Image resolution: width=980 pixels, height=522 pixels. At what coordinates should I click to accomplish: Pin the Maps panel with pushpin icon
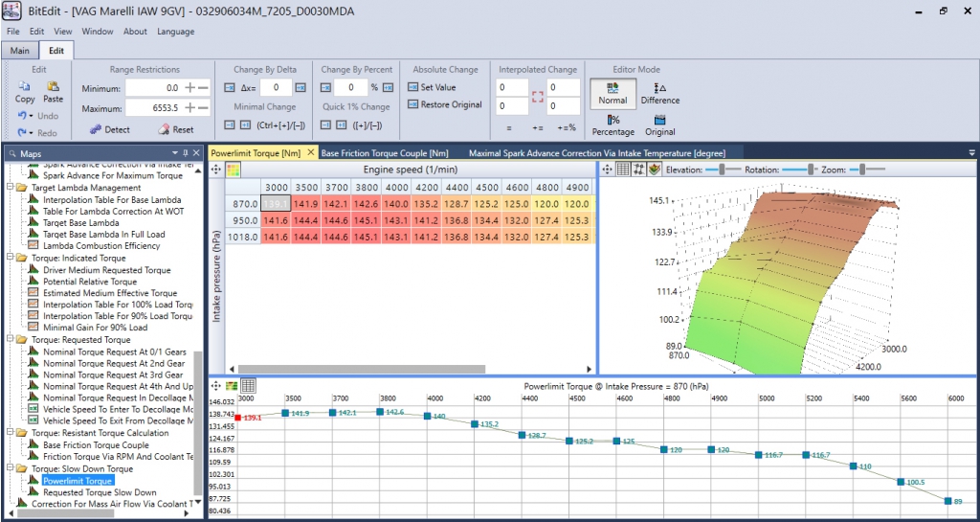(x=186, y=152)
